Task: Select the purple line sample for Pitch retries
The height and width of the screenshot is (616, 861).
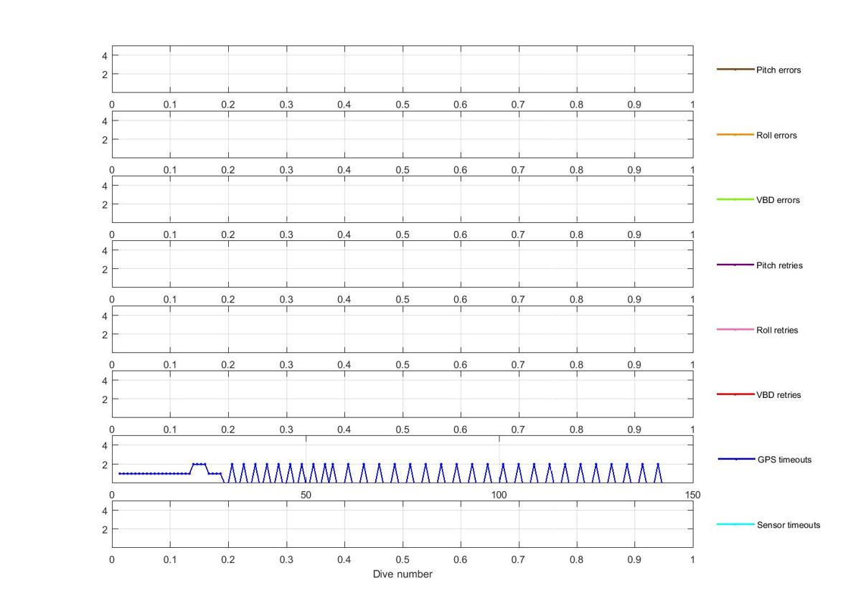Action: pyautogui.click(x=735, y=265)
